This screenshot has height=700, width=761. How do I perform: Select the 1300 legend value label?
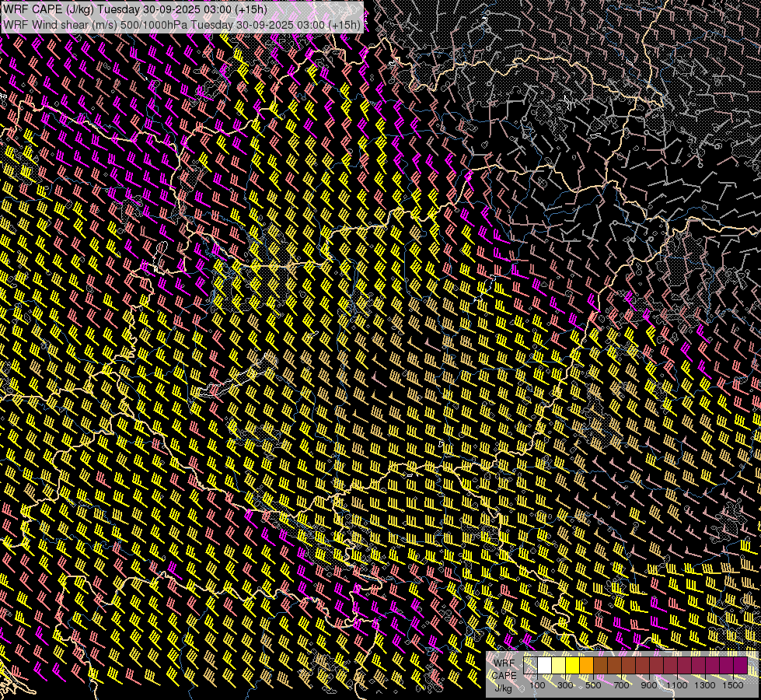(705, 685)
